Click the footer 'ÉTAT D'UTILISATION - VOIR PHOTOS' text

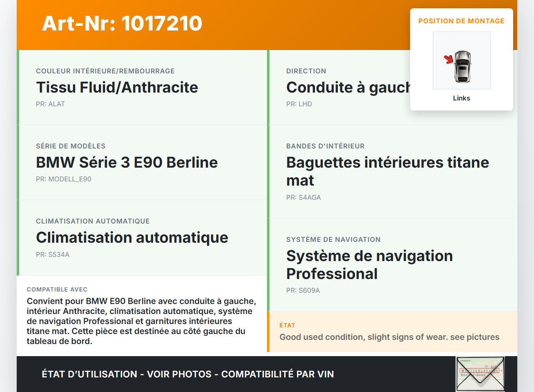[188, 374]
